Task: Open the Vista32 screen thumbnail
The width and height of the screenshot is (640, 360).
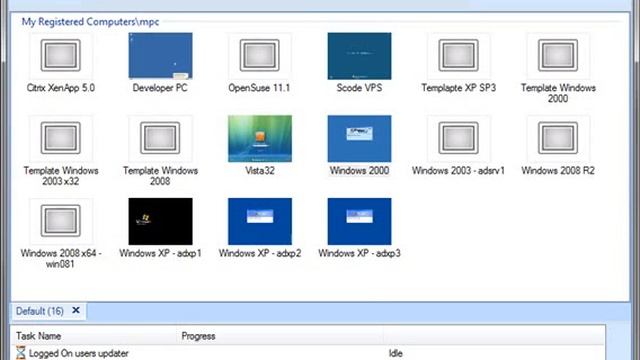Action: [x=260, y=138]
